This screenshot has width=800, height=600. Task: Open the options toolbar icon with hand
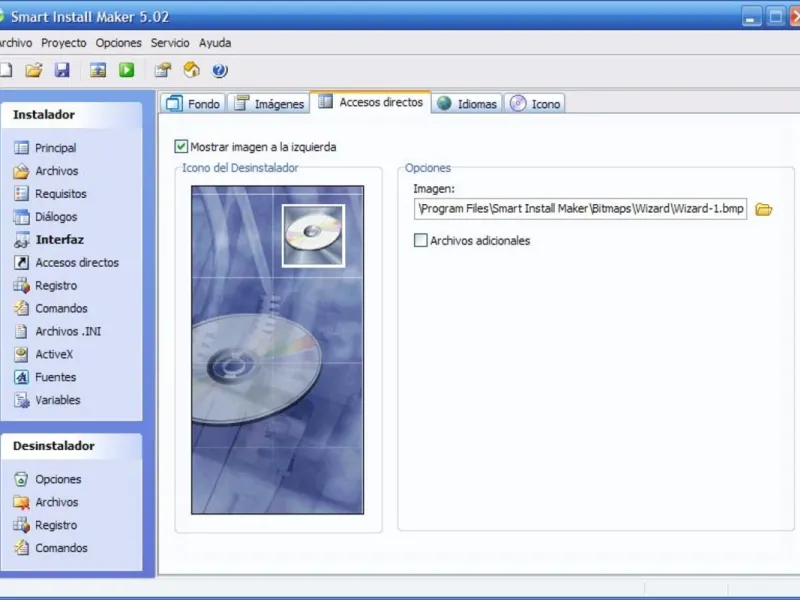click(x=163, y=70)
